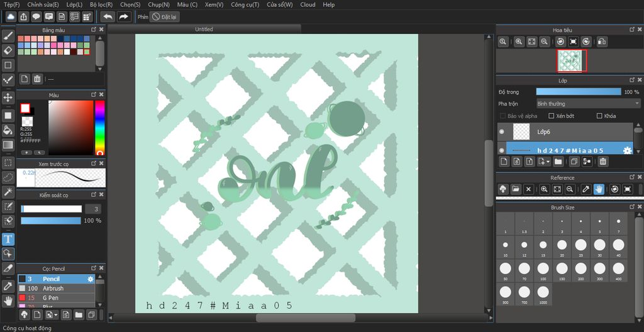The height and width of the screenshot is (332, 644).
Task: Select the Divide (knife) tool
Action: click(x=8, y=268)
